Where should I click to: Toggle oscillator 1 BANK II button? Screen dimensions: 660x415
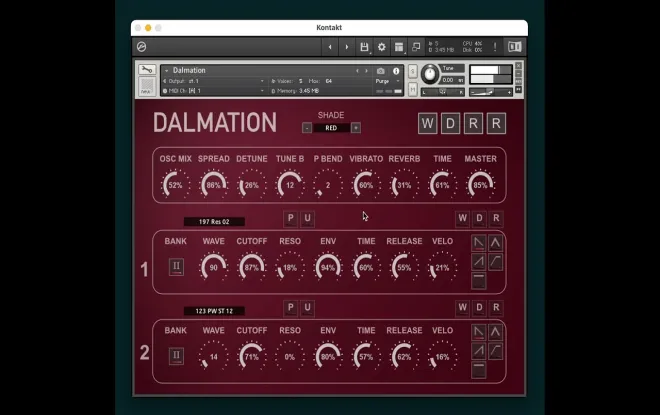(x=176, y=267)
